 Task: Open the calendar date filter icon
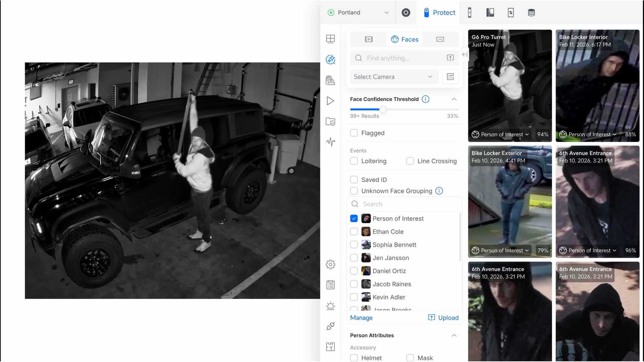point(450,77)
